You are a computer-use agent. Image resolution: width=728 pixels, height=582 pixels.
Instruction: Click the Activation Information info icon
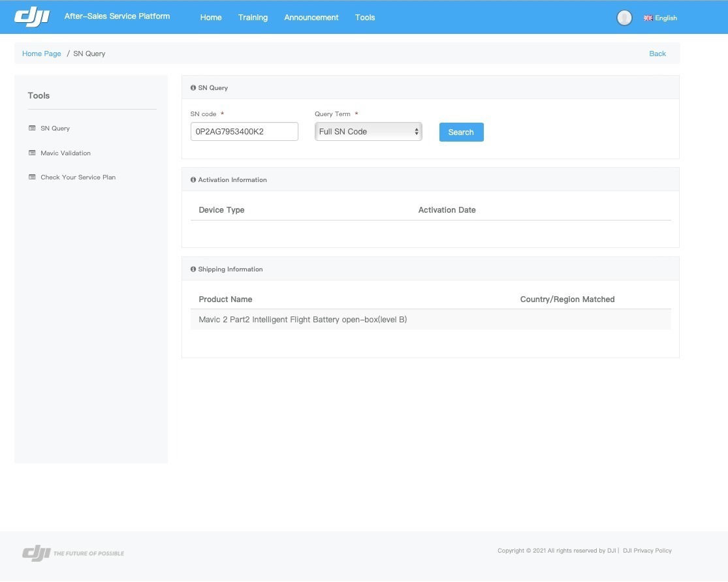pyautogui.click(x=193, y=179)
